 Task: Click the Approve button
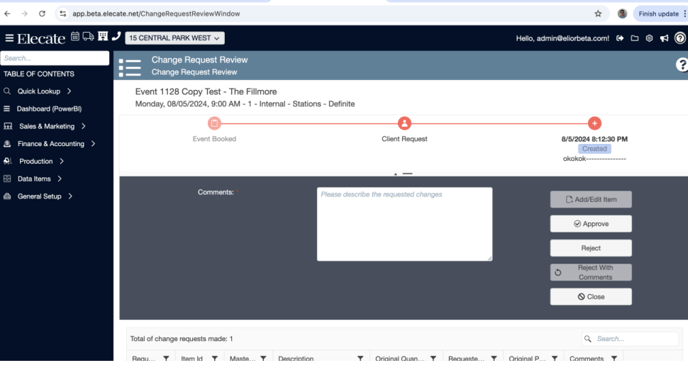[x=591, y=224]
